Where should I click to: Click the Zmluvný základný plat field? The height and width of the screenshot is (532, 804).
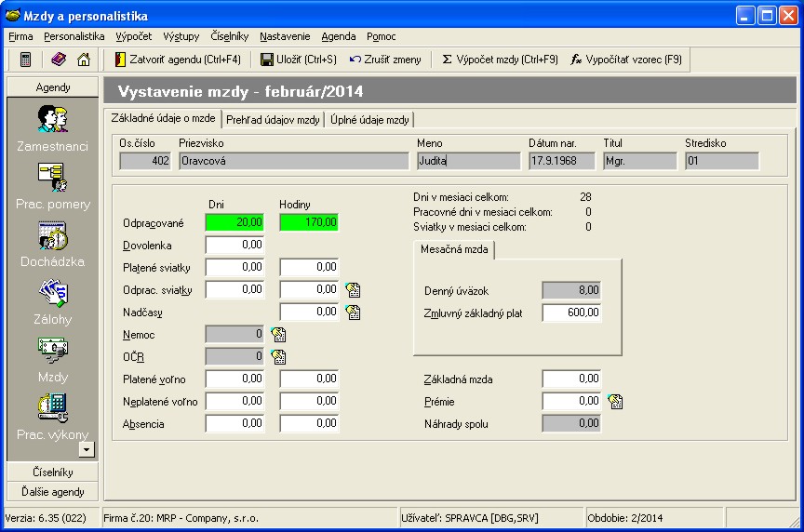[571, 313]
